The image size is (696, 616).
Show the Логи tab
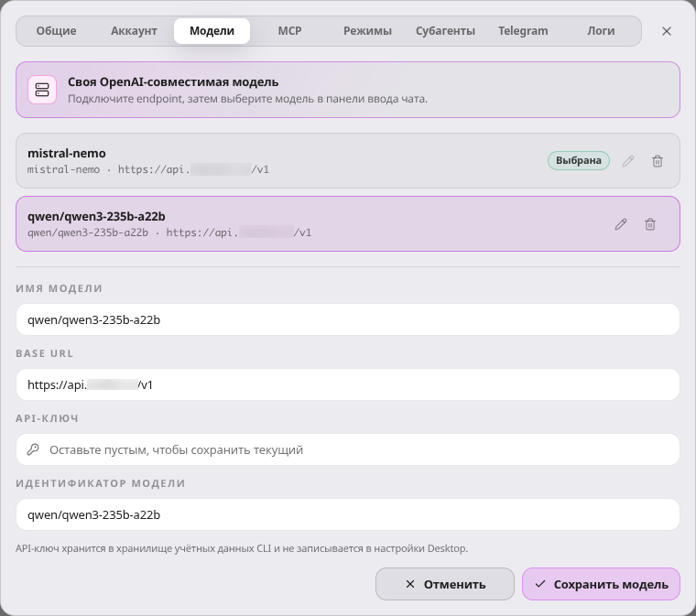pos(601,31)
